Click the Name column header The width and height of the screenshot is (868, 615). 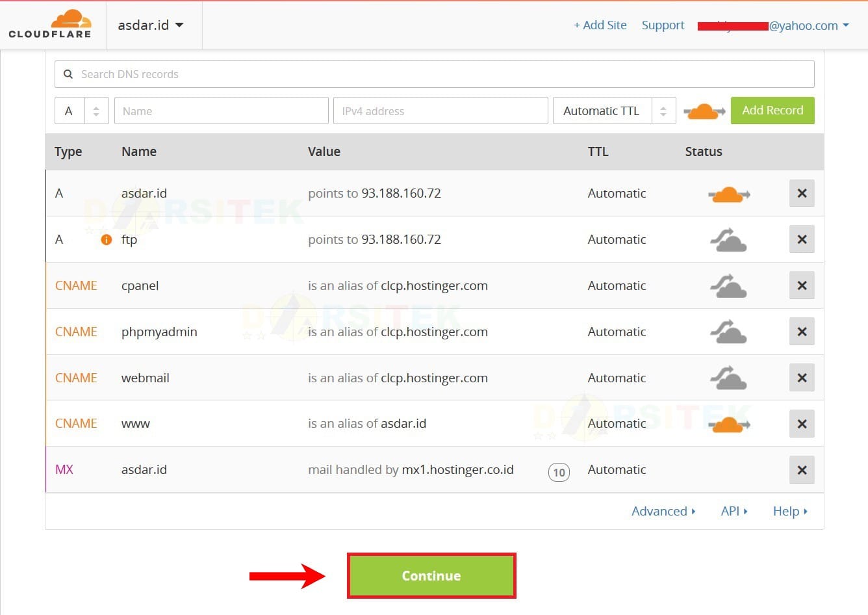pos(139,151)
